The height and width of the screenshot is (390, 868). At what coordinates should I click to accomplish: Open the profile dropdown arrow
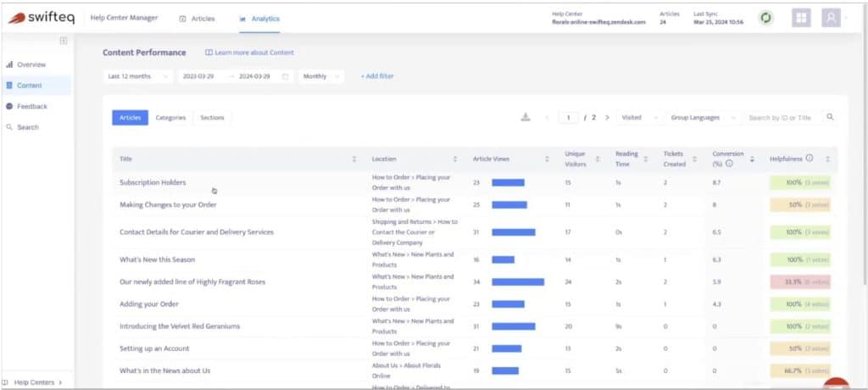(845, 18)
